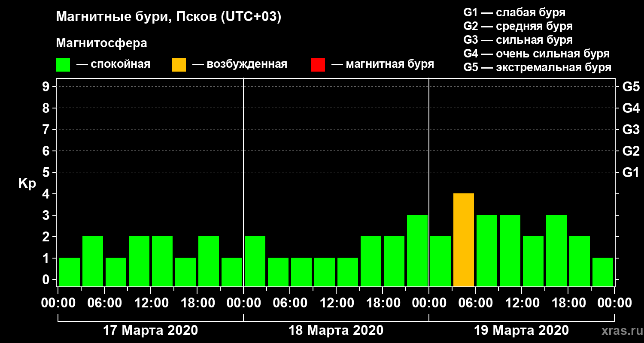Click the G5 storm level label
644x343 pixels.
[x=631, y=87]
